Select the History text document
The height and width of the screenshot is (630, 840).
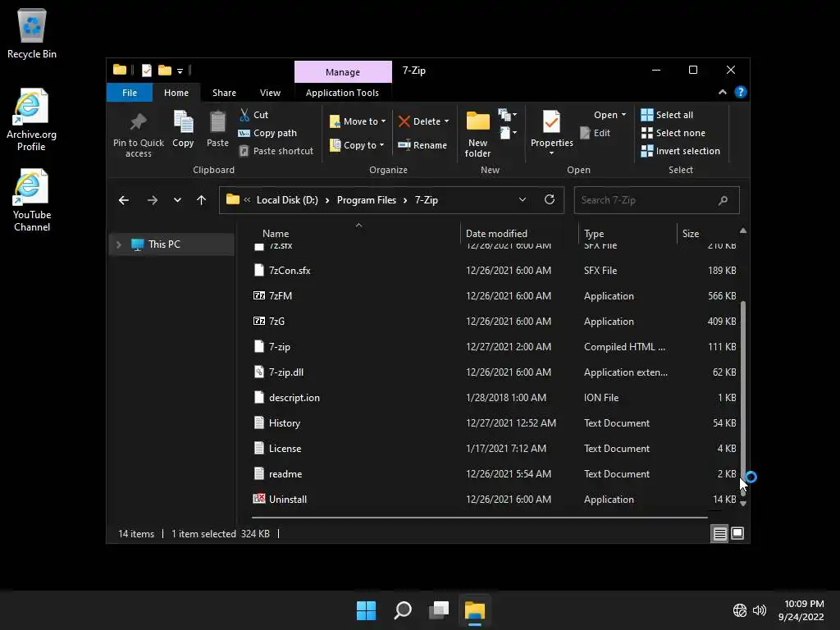[x=495, y=423]
